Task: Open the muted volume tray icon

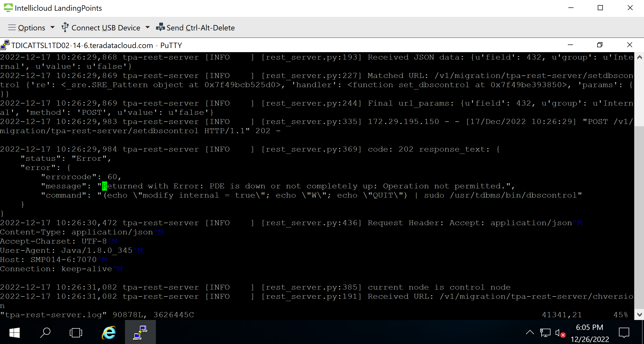Action: [560, 333]
